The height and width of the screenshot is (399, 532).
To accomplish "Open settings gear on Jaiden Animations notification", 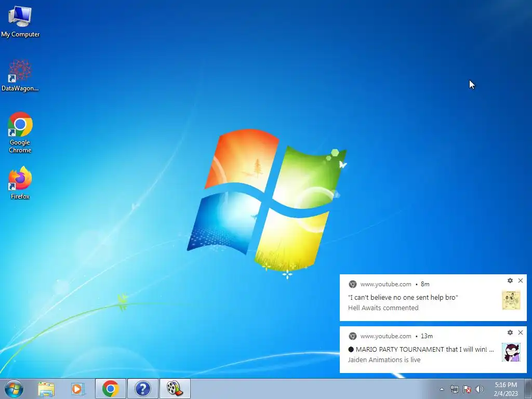I will click(510, 332).
